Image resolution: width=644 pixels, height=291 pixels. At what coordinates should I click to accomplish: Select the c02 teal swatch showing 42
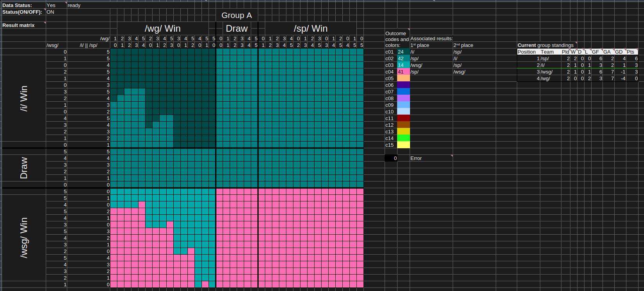pos(403,58)
